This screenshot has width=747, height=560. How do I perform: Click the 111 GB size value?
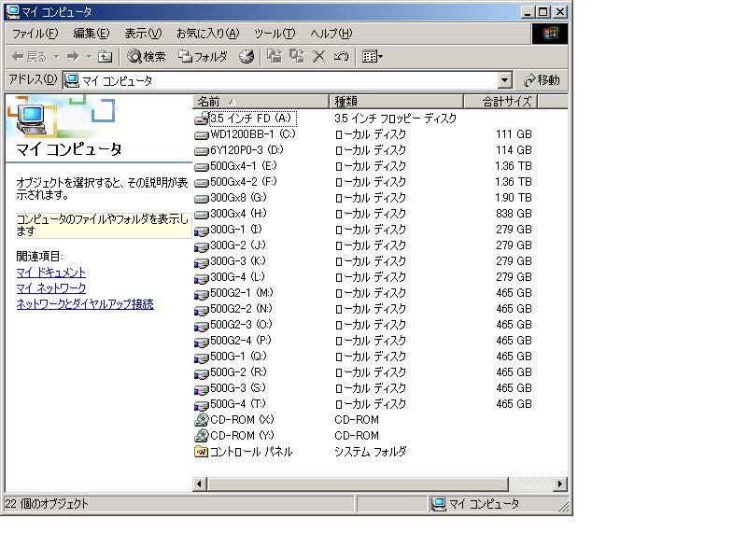tap(514, 134)
